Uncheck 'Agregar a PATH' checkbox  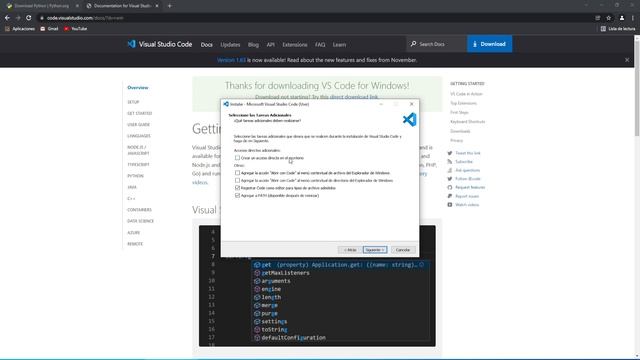tap(237, 196)
